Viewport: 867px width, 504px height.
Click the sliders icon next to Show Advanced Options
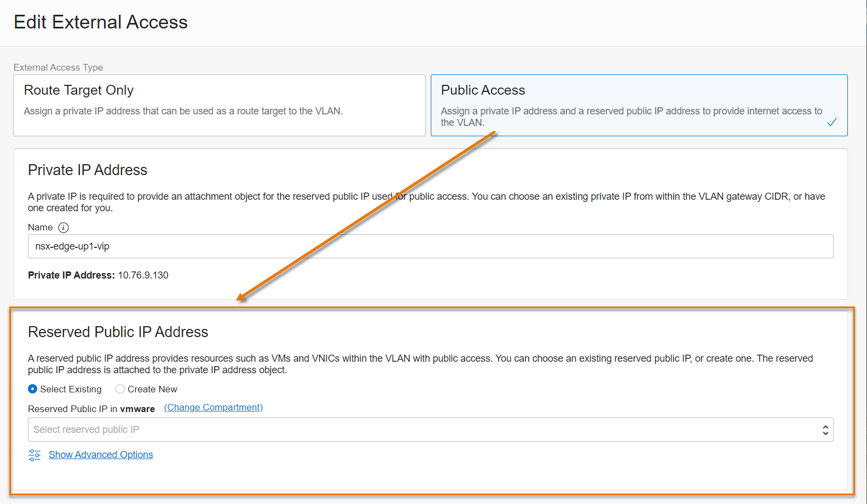pyautogui.click(x=34, y=455)
